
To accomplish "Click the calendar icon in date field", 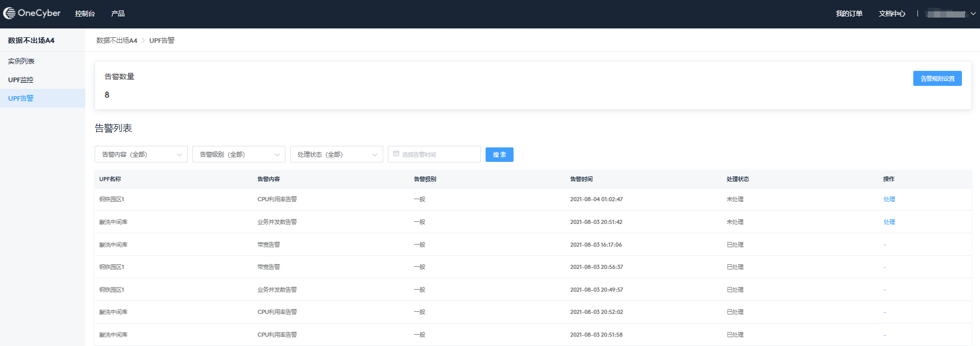I will point(396,154).
